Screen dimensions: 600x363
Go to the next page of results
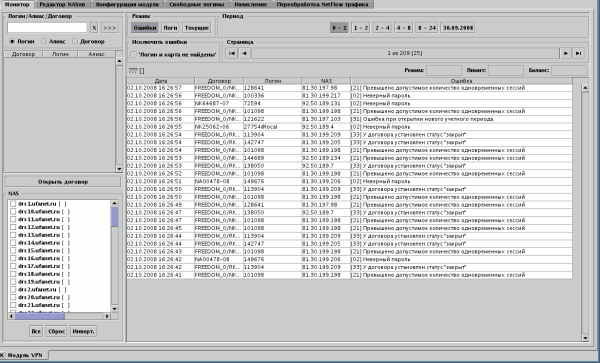565,54
